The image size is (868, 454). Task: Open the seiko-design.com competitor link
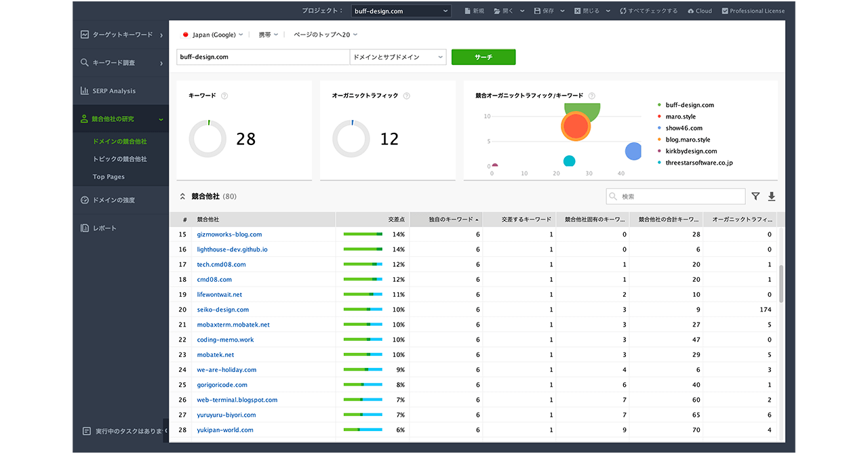point(222,310)
